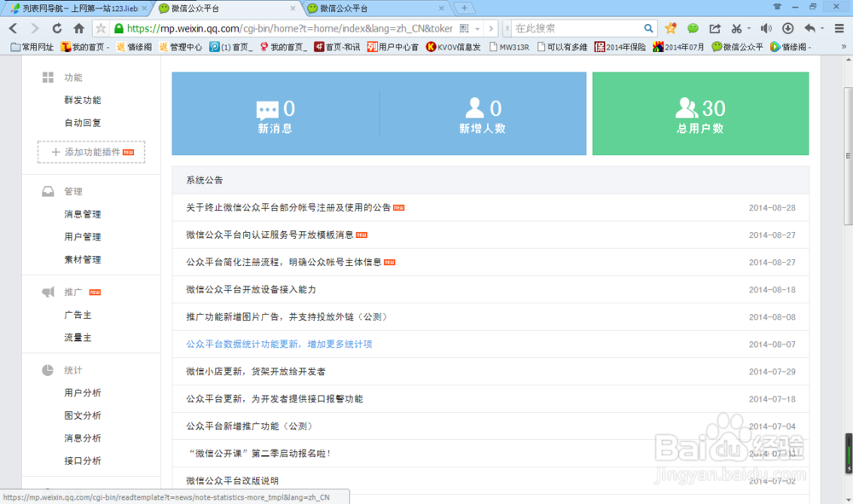Open 广告主 in the sidebar
853x504 pixels.
tap(78, 315)
